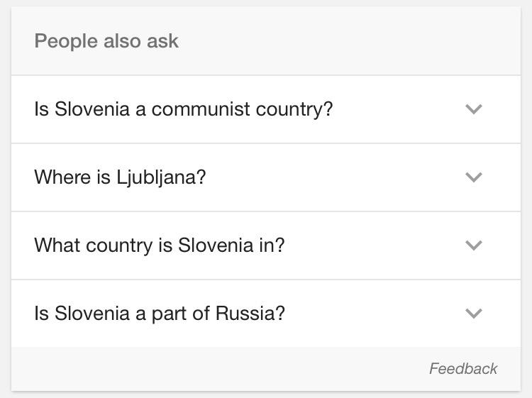Select question text 'Is Slovenia a communist country?'
532x398 pixels.
click(x=183, y=109)
